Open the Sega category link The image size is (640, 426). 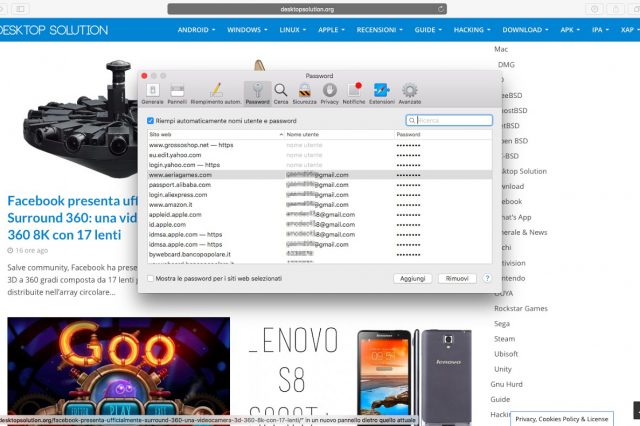click(502, 324)
